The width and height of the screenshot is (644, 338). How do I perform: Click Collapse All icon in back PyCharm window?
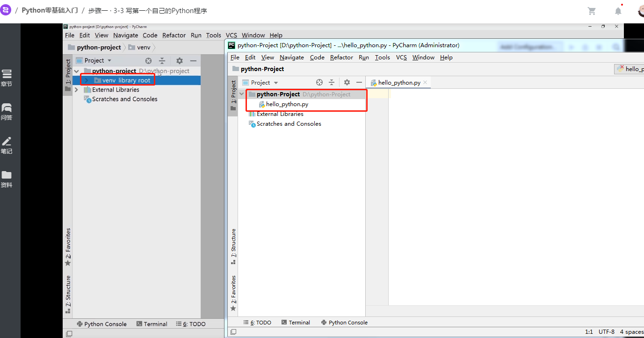pyautogui.click(x=162, y=60)
